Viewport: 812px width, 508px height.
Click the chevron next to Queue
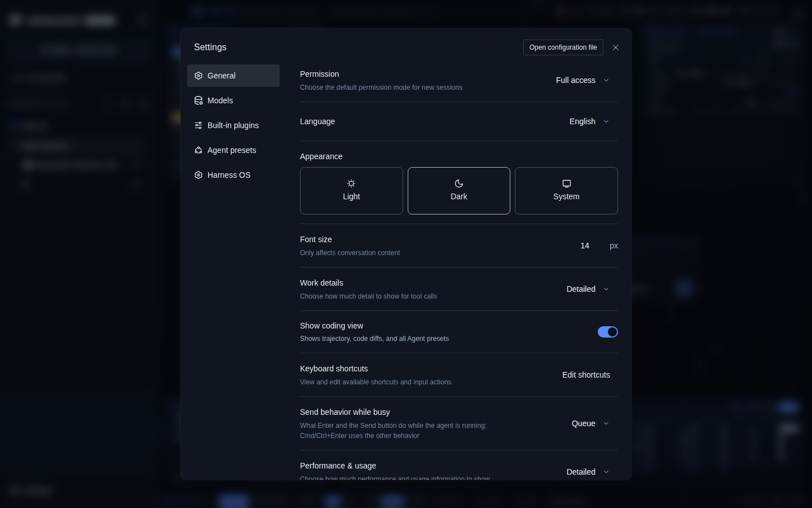click(606, 423)
